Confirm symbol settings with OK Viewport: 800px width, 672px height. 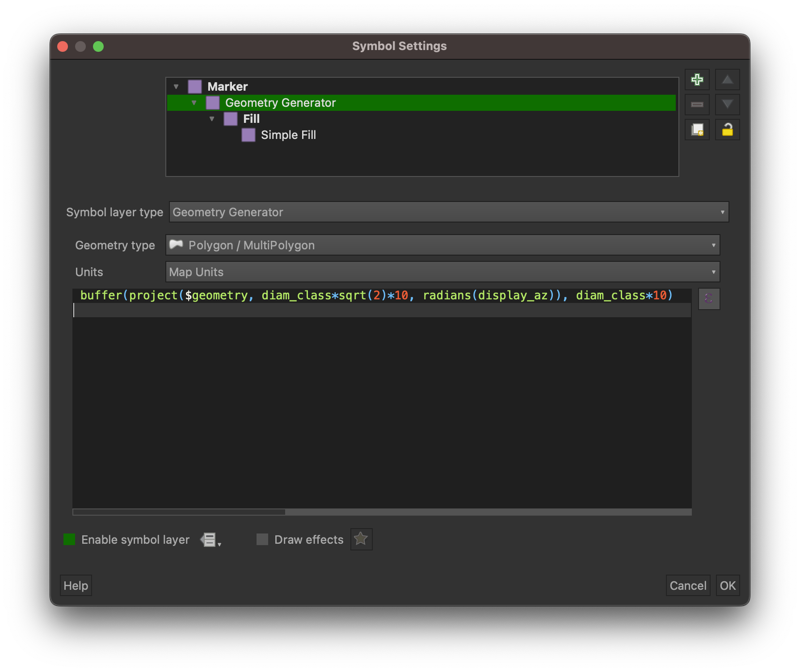point(728,585)
